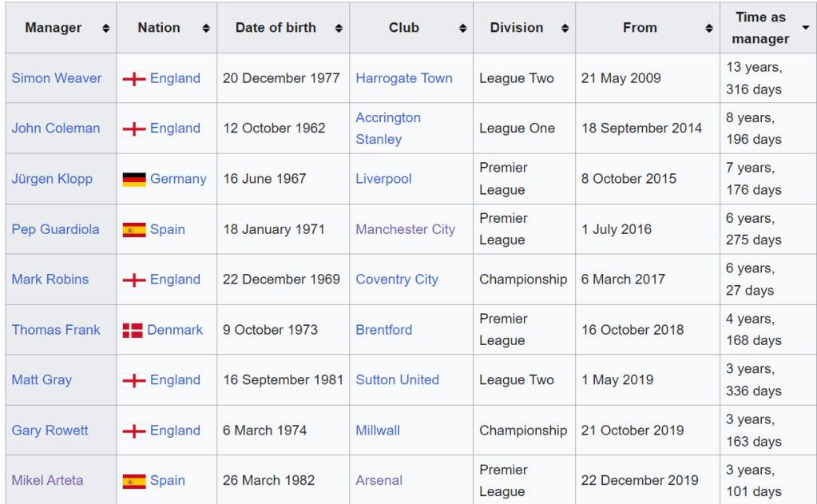Click sort arrow on Time as manager

805,28
